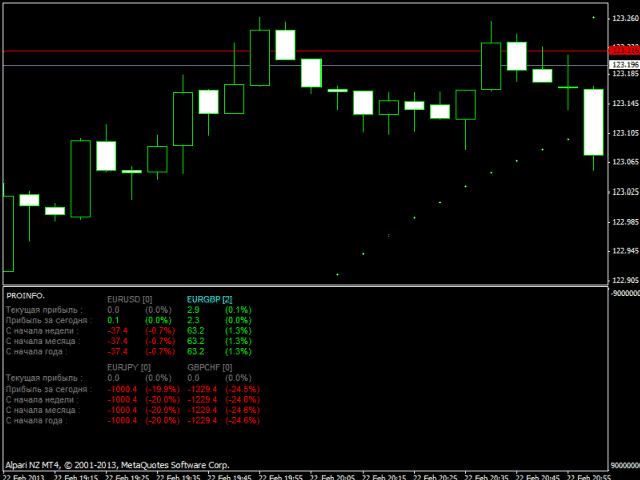Image resolution: width=640 pixels, height=480 pixels.
Task: Click the 123.196 current price label
Action: [624, 65]
